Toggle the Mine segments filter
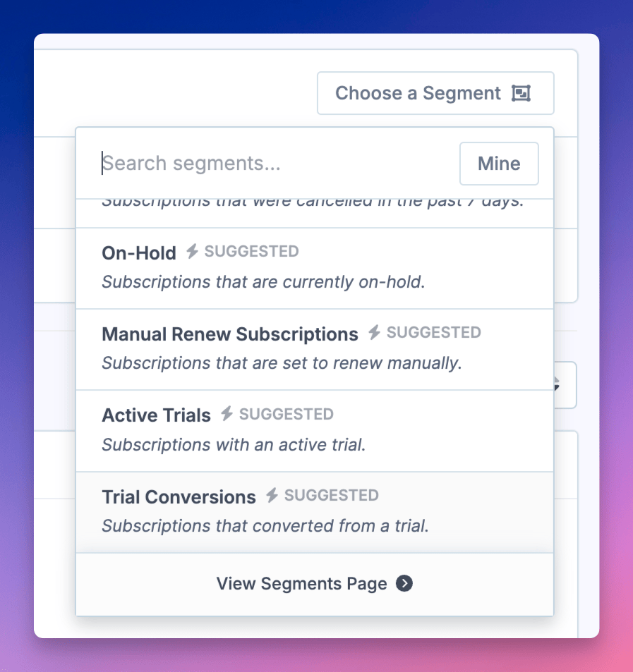This screenshot has height=672, width=633. [499, 164]
